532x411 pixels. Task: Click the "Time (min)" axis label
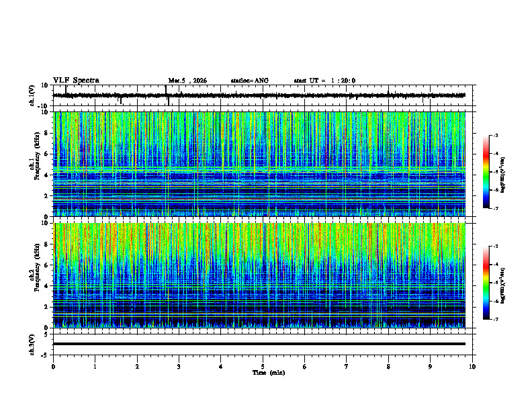click(x=269, y=373)
